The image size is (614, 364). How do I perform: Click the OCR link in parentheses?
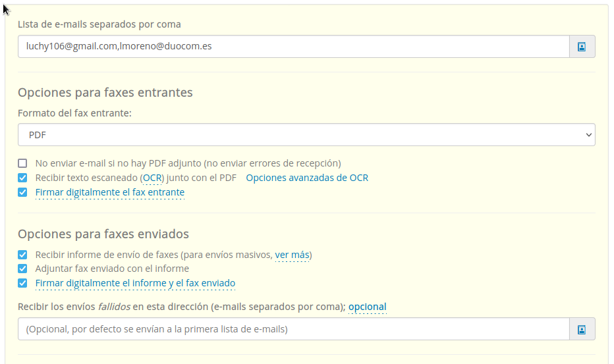coord(153,178)
